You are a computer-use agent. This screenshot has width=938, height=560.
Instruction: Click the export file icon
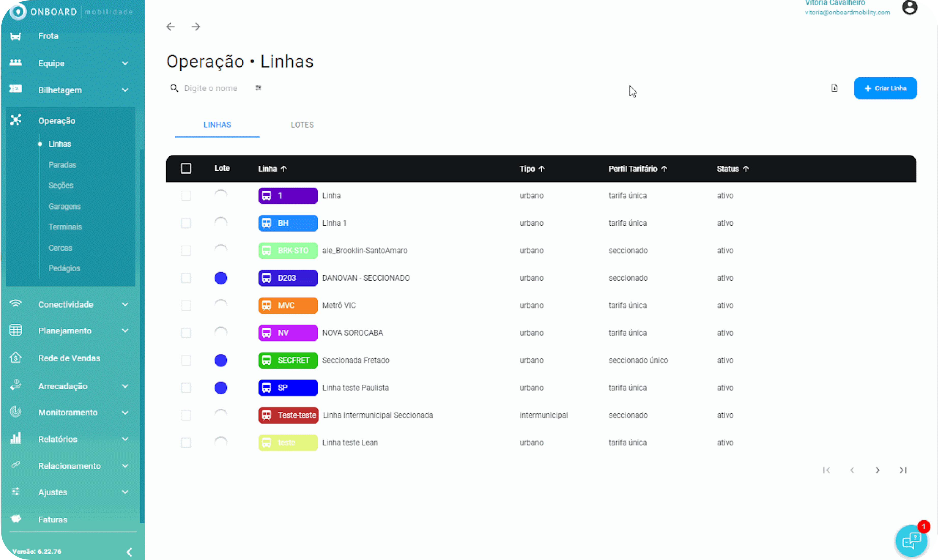[x=835, y=88]
